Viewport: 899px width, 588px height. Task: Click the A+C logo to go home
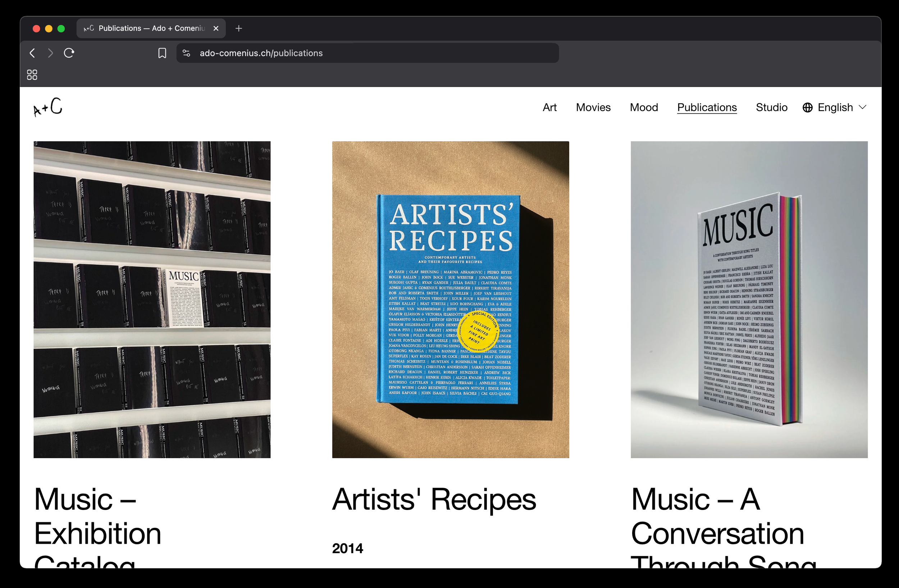48,107
